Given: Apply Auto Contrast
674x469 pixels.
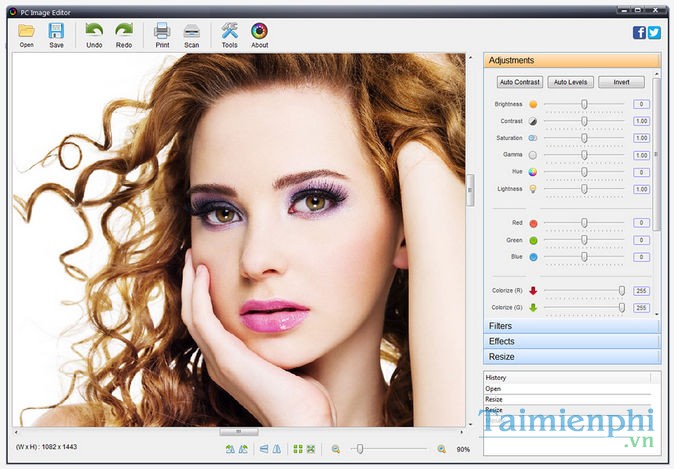Looking at the screenshot, I should [520, 82].
